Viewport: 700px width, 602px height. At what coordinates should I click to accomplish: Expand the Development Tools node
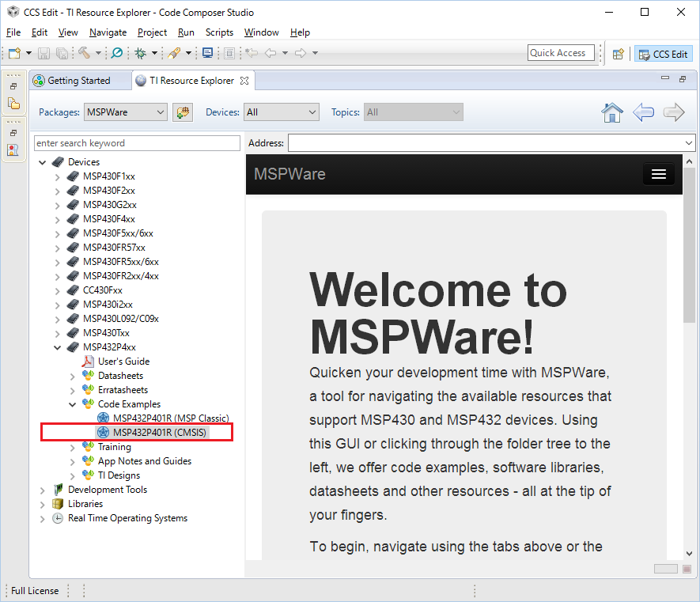(x=43, y=490)
